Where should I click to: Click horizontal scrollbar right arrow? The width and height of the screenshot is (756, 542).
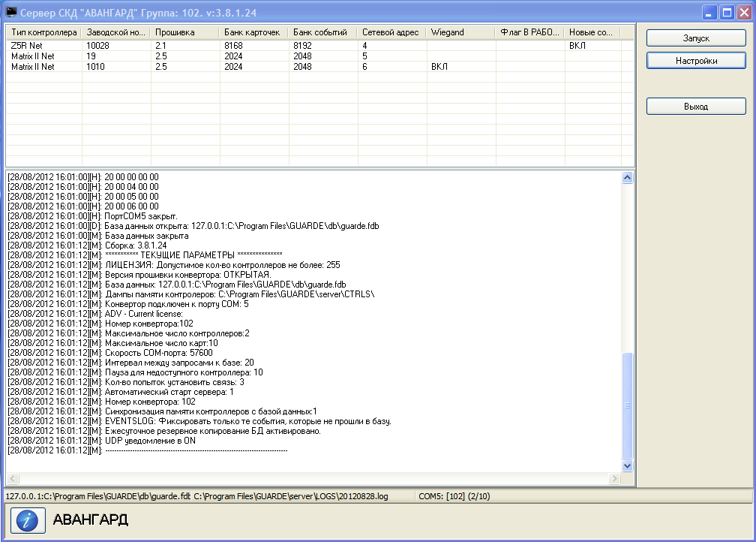[614, 479]
